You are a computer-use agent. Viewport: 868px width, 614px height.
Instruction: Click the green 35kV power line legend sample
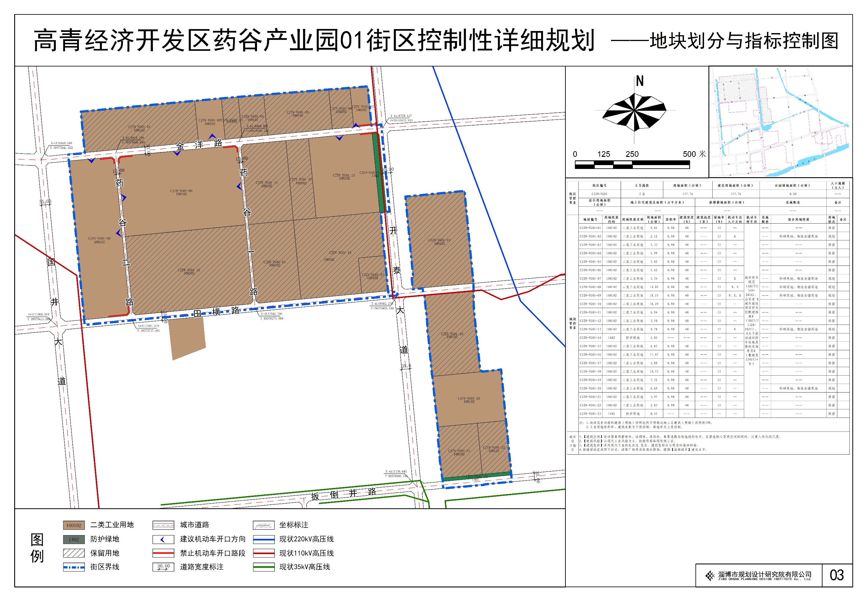(x=264, y=567)
